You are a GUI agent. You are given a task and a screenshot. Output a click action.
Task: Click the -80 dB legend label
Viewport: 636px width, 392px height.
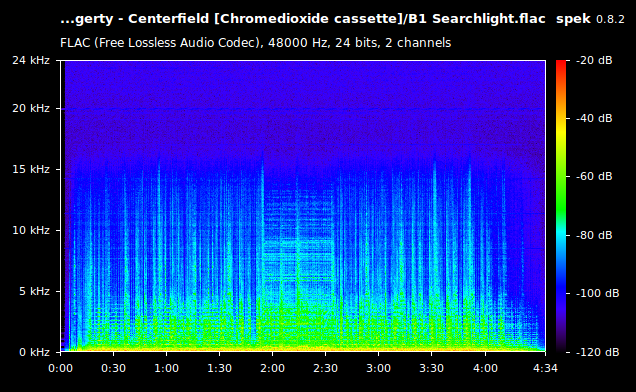click(x=594, y=235)
